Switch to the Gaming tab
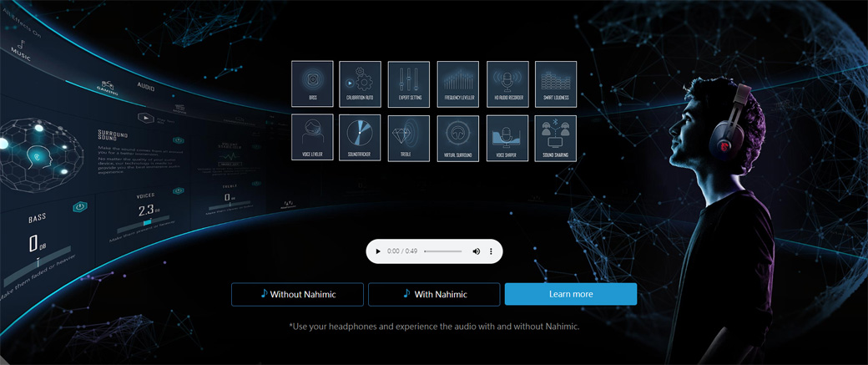 point(108,88)
